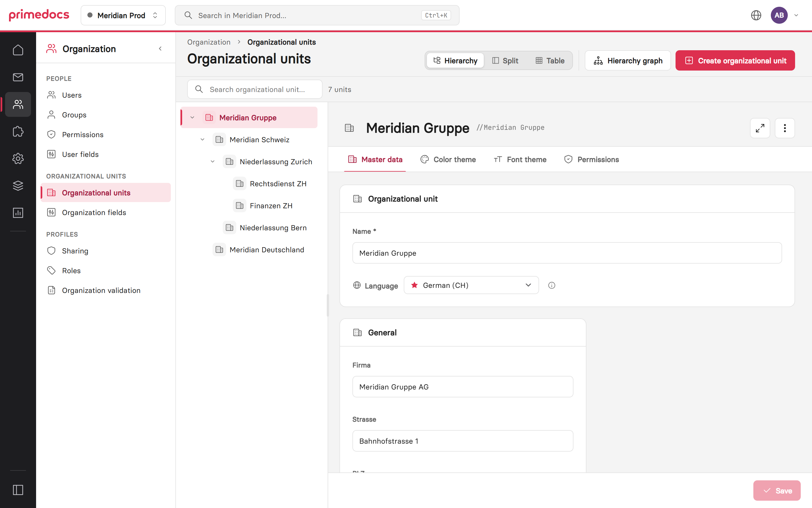Image resolution: width=812 pixels, height=508 pixels.
Task: Open the puzzle piece extensions icon
Action: [18, 131]
